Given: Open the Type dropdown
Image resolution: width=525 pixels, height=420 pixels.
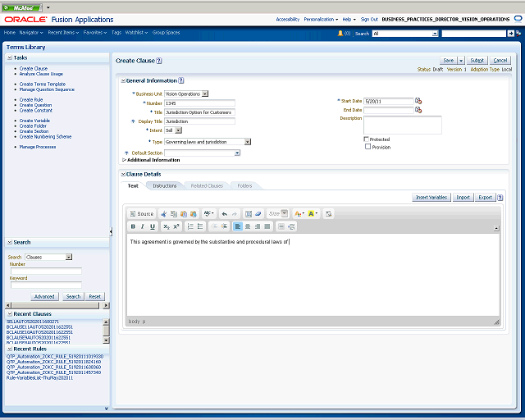Looking at the screenshot, I should [248, 142].
